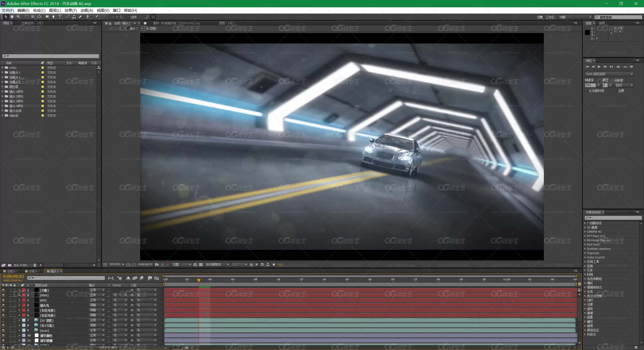
Task: Open the viewer magnification (83.6%) dropdown
Action: click(x=117, y=264)
